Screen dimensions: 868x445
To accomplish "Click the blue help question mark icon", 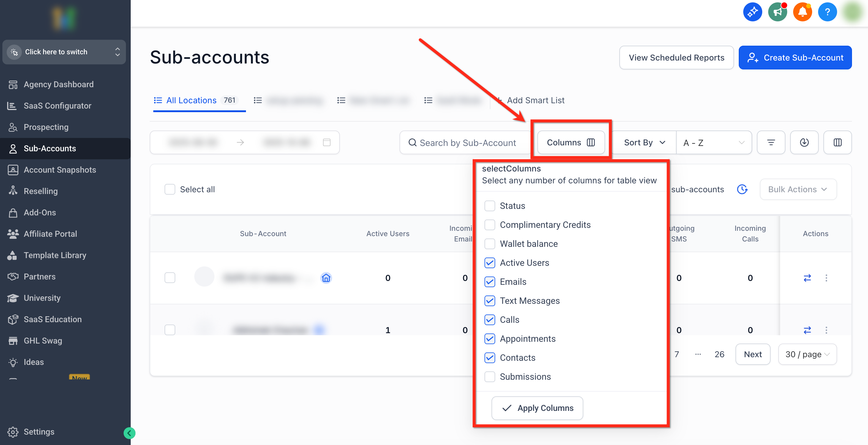I will (x=827, y=12).
